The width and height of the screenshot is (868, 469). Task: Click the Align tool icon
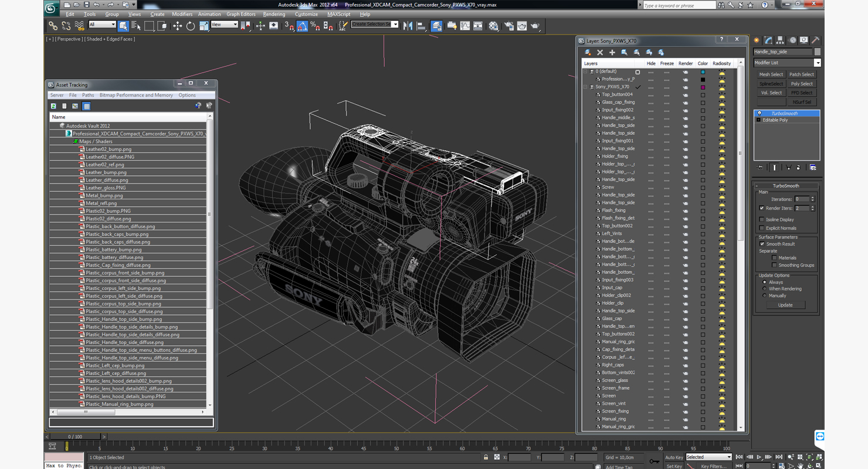[x=421, y=26]
